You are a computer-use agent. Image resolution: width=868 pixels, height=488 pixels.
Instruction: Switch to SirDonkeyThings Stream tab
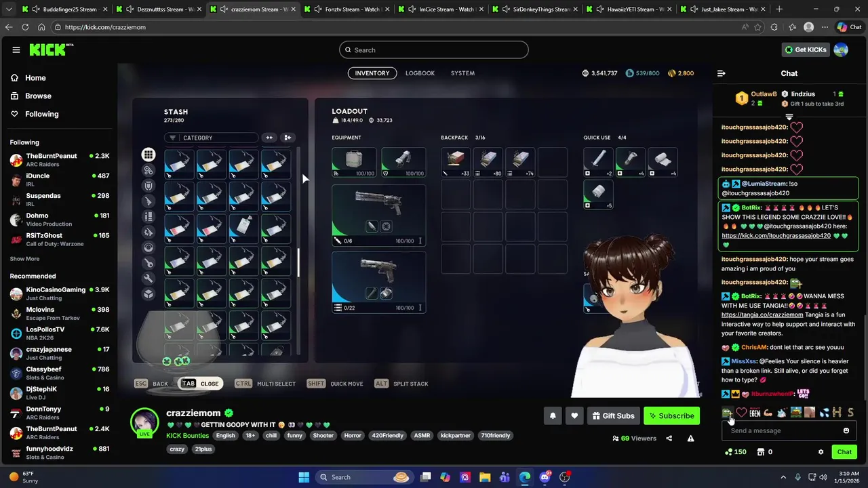[535, 9]
